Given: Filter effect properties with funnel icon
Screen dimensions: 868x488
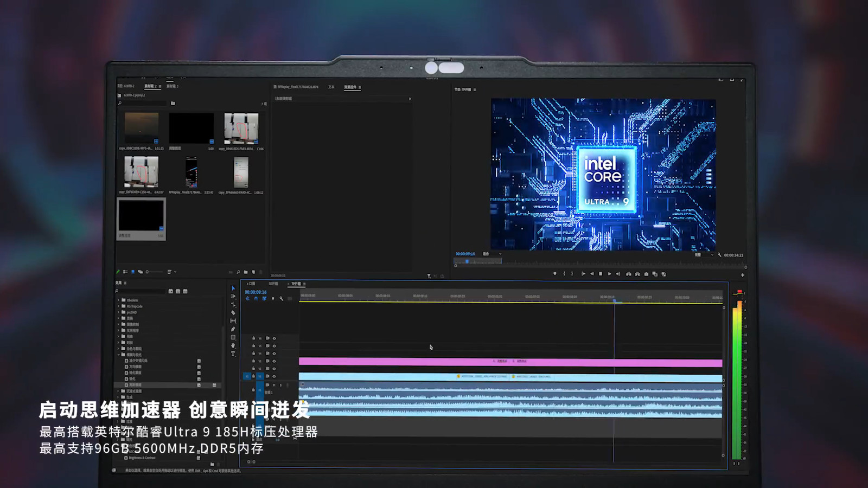Looking at the screenshot, I should tap(429, 276).
